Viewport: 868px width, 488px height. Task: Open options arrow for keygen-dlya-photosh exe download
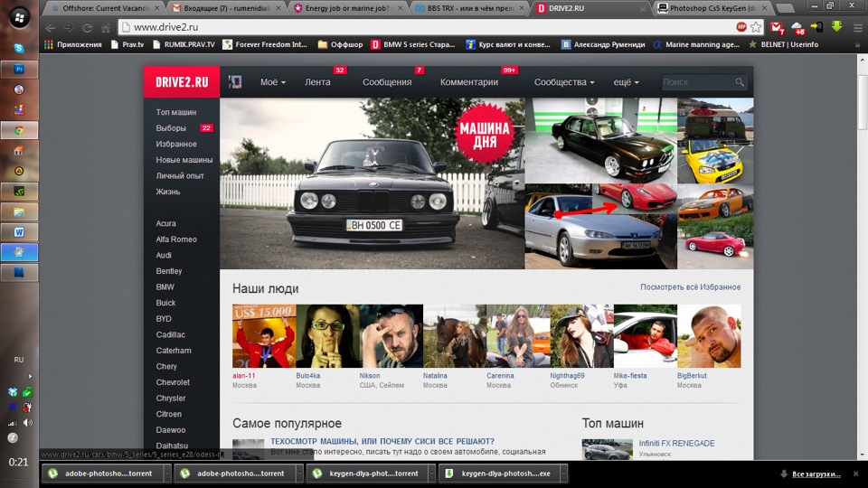(563, 474)
